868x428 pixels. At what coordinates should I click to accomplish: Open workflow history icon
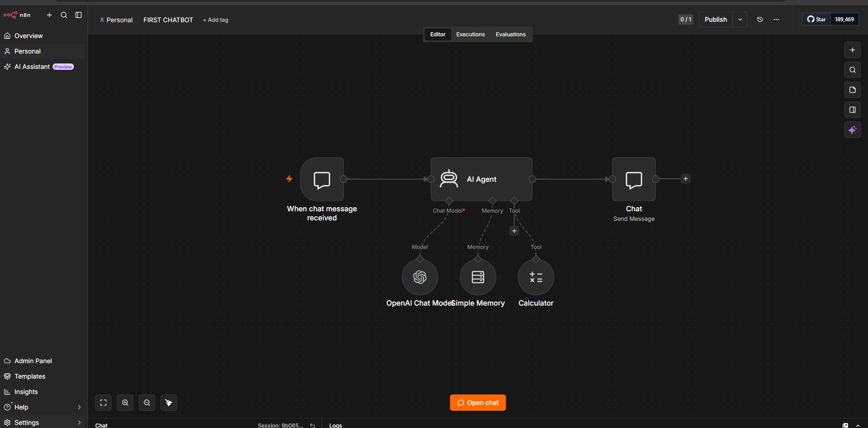[x=760, y=19]
